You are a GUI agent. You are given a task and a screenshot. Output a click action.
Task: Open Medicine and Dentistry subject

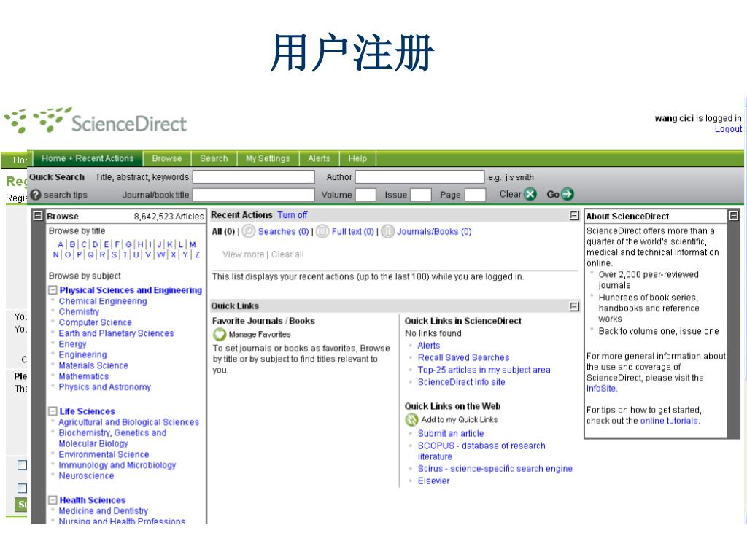[104, 511]
